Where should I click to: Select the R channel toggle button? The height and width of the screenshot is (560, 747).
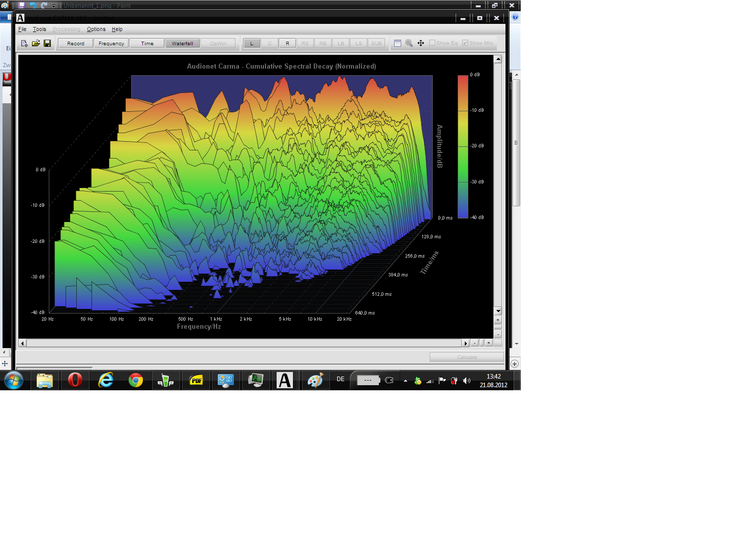click(287, 43)
